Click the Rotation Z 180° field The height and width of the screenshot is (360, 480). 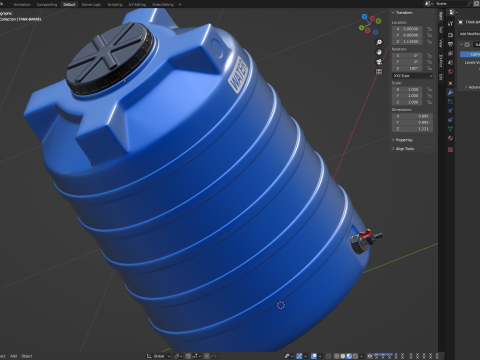coord(407,68)
